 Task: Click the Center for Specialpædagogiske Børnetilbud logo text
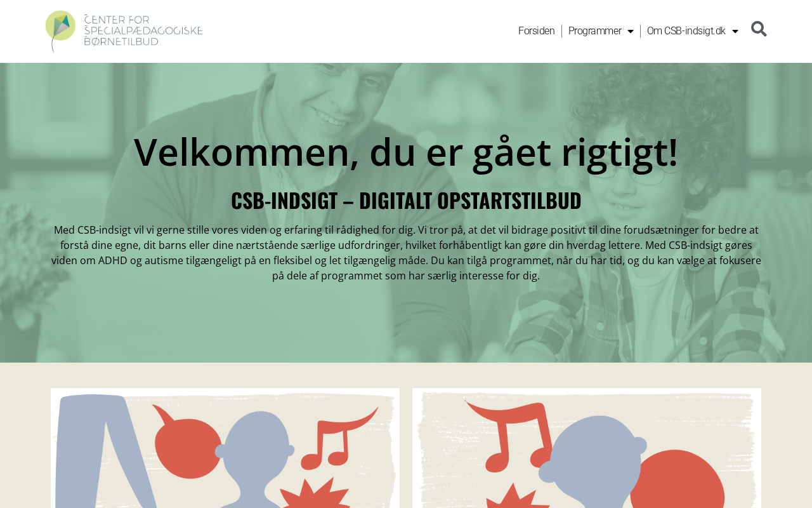[143, 30]
